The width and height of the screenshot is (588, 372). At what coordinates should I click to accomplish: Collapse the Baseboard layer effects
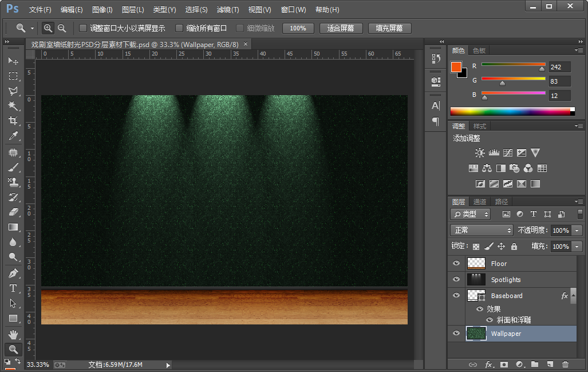coord(573,296)
